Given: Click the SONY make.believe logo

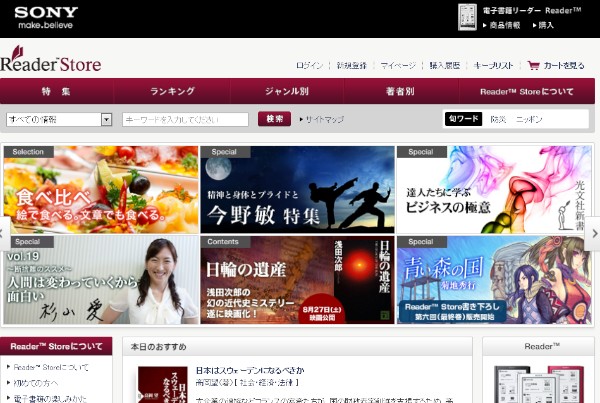Looking at the screenshot, I should [46, 18].
